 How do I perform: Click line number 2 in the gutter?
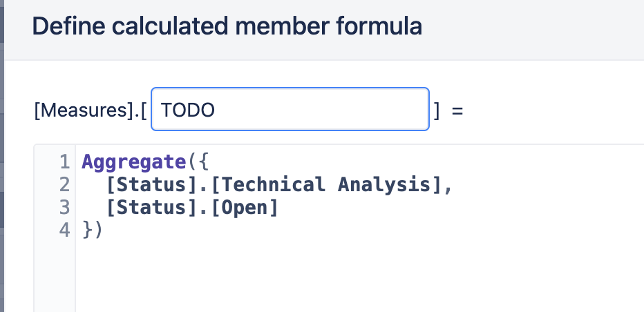[64, 185]
